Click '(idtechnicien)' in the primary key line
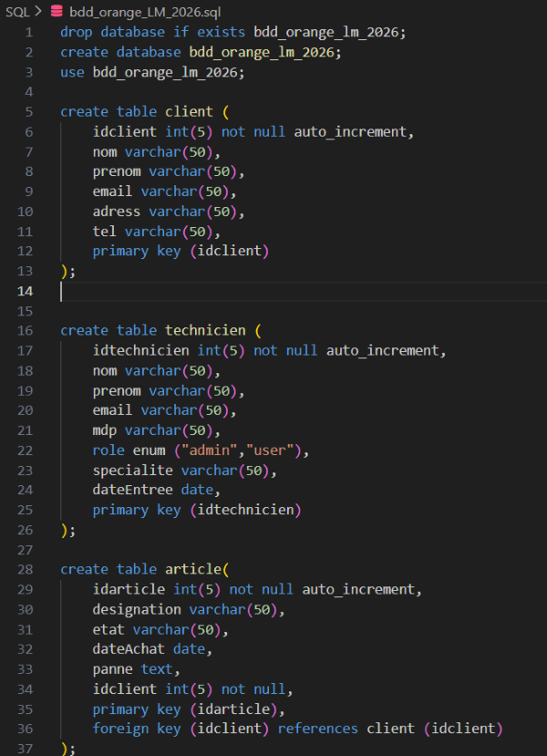 tap(246, 510)
